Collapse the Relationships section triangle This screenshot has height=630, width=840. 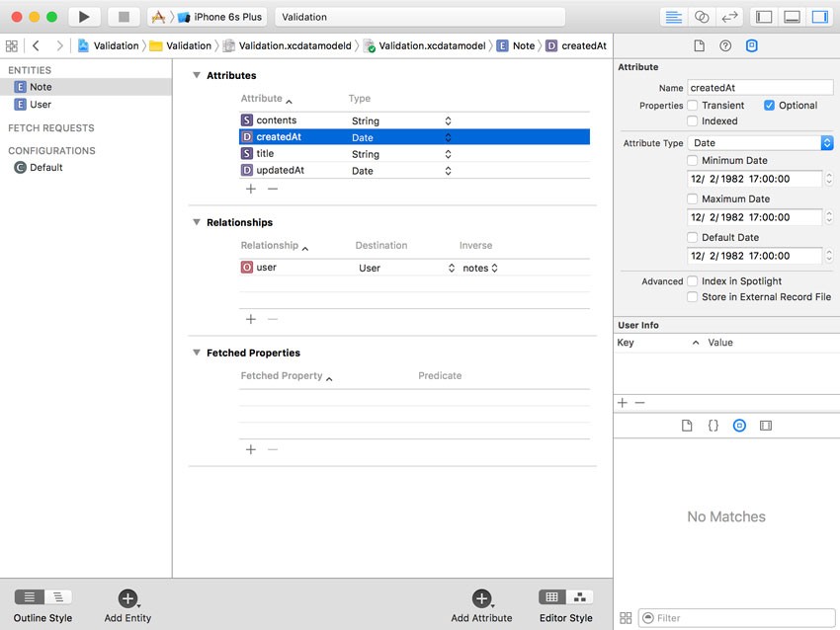(197, 222)
